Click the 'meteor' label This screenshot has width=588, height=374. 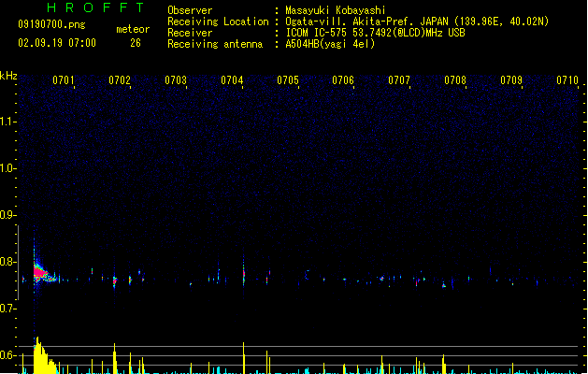[133, 29]
